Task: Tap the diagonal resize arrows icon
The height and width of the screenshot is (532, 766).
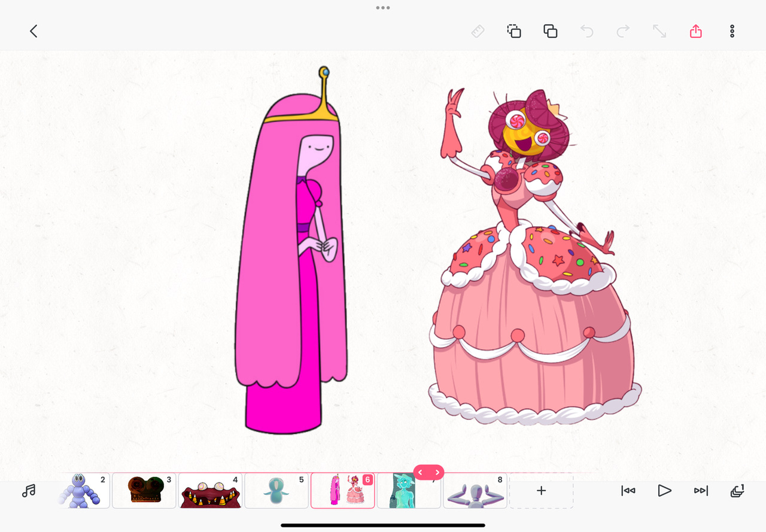Action: [x=659, y=31]
